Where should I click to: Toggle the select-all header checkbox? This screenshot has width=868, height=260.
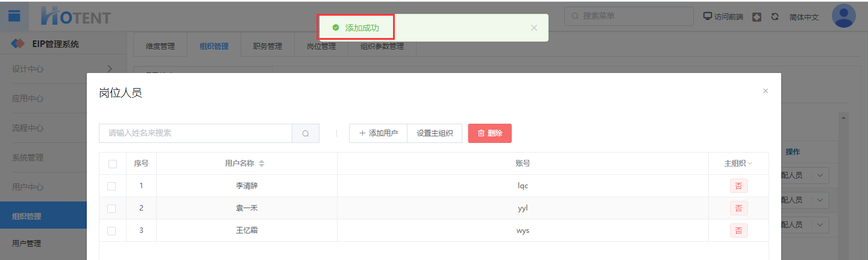click(x=112, y=163)
